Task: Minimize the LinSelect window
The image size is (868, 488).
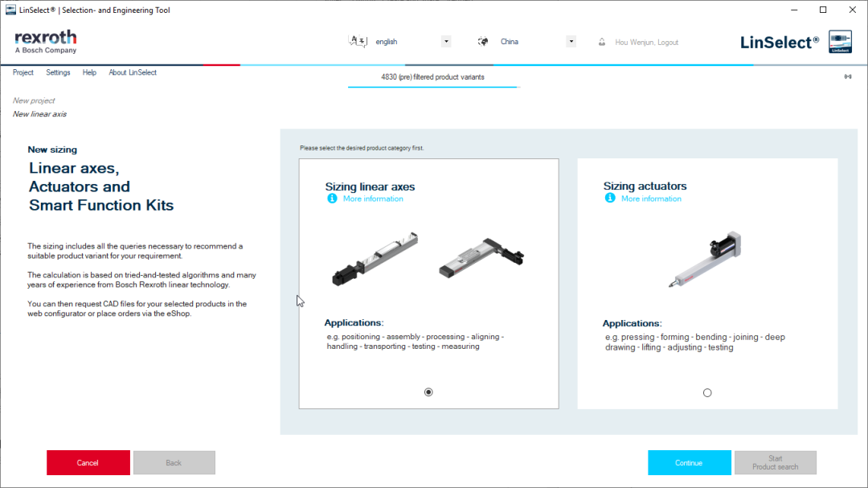Action: click(x=794, y=10)
